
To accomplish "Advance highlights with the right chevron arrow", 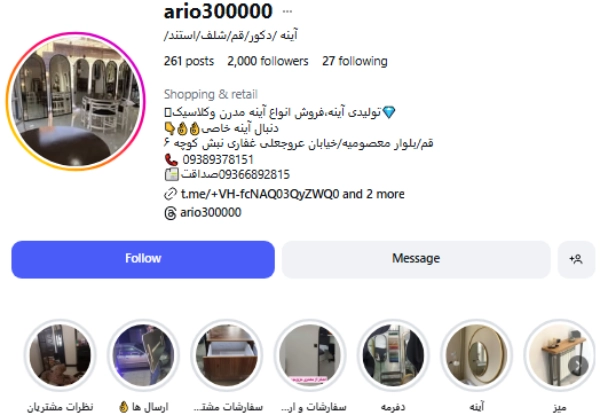I will (x=577, y=366).
